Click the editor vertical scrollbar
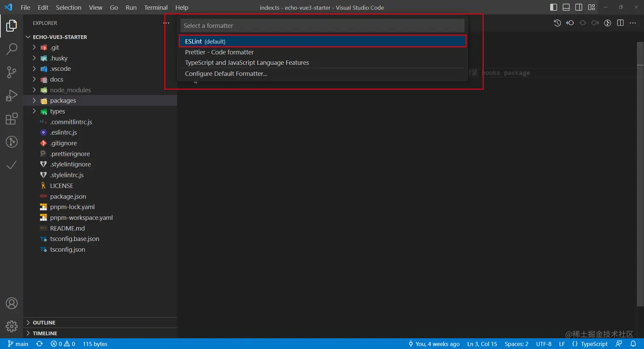The width and height of the screenshot is (644, 349). coord(640,174)
